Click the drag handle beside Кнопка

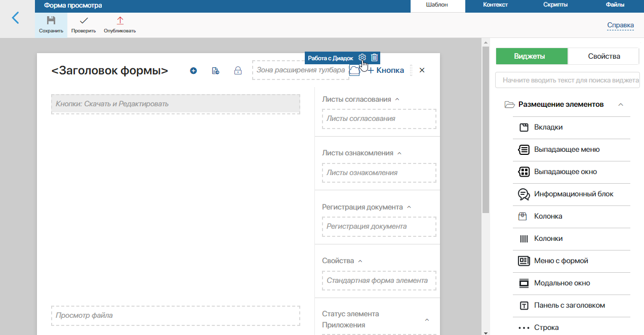tap(411, 70)
